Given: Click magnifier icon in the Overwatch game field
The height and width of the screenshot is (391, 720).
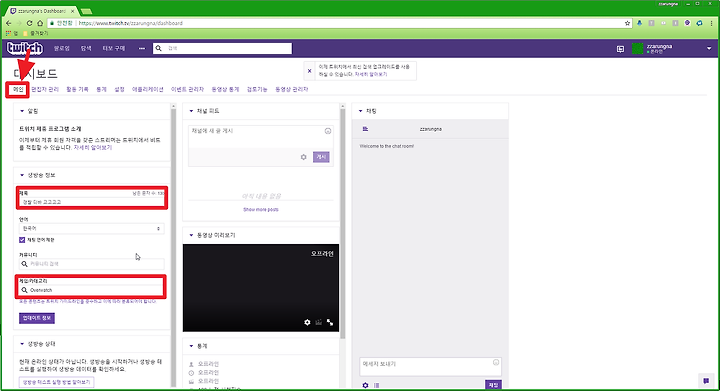Looking at the screenshot, I should [x=24, y=290].
